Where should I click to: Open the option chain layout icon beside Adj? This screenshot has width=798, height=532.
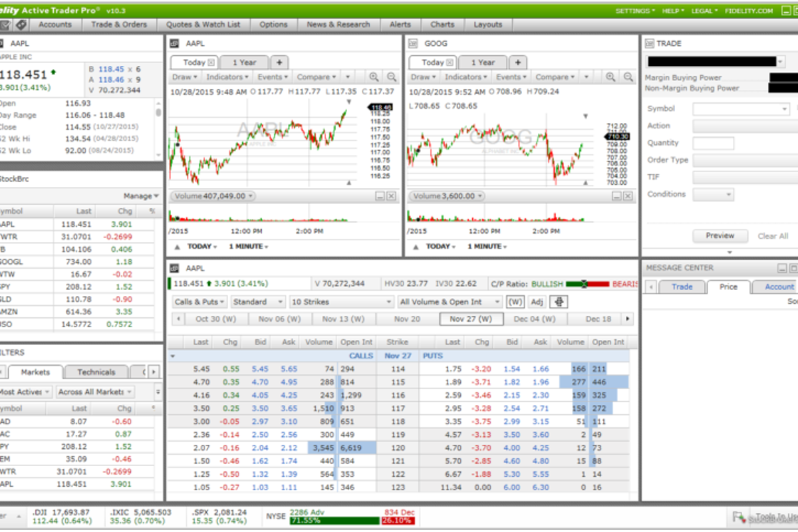pos(558,302)
